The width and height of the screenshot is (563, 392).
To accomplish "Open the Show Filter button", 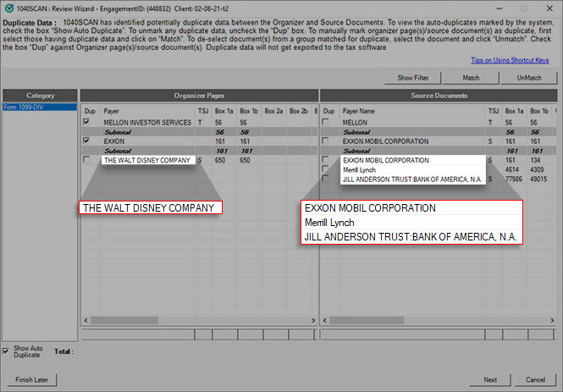I will [x=413, y=78].
